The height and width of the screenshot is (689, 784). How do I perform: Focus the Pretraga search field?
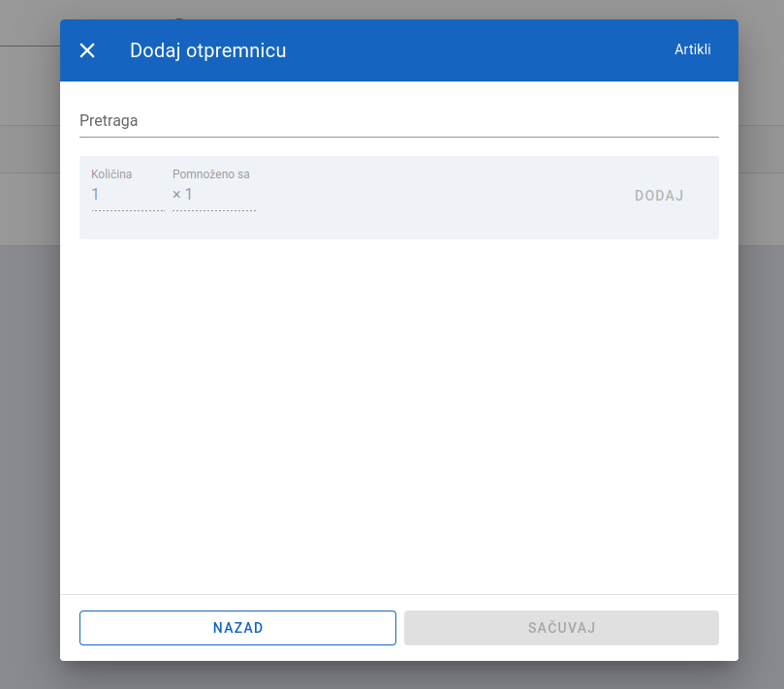[x=399, y=121]
